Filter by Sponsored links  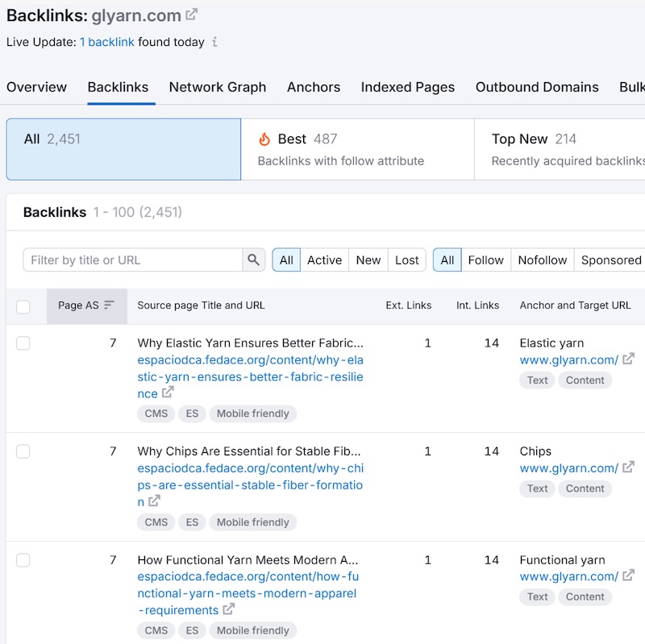pos(611,260)
